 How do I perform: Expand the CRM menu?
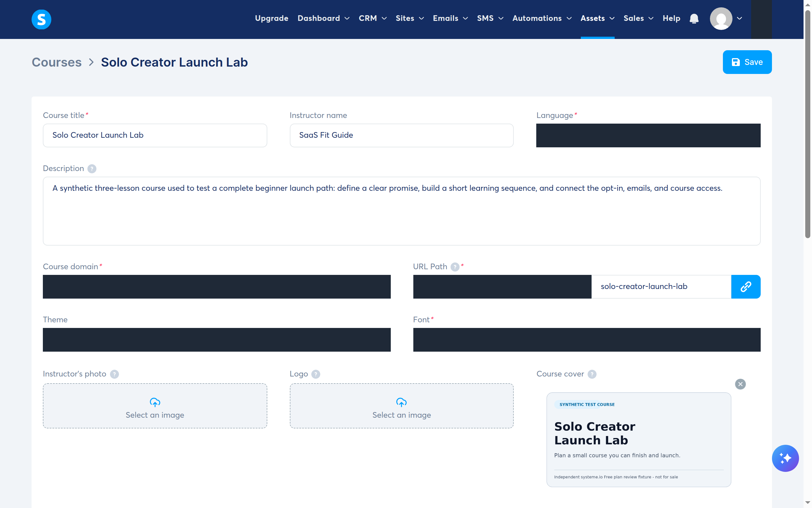(x=372, y=18)
